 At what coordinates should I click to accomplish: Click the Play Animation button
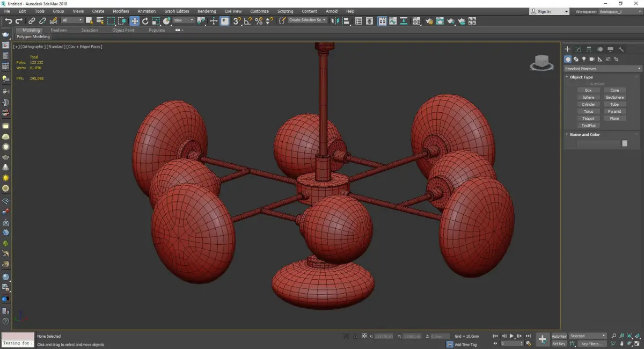point(511,336)
